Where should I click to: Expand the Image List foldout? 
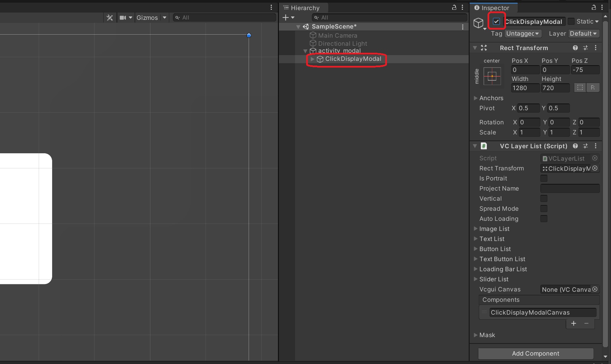475,229
